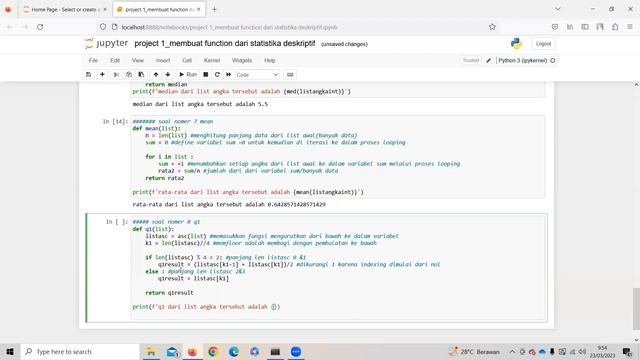Click inside the q1 function code cell
The image size is (640, 360).
click(x=338, y=268)
